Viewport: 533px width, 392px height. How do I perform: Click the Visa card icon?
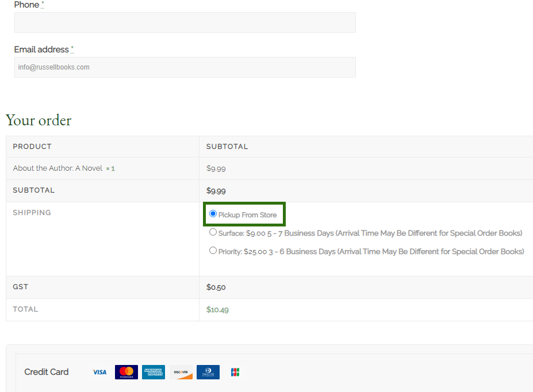(99, 372)
